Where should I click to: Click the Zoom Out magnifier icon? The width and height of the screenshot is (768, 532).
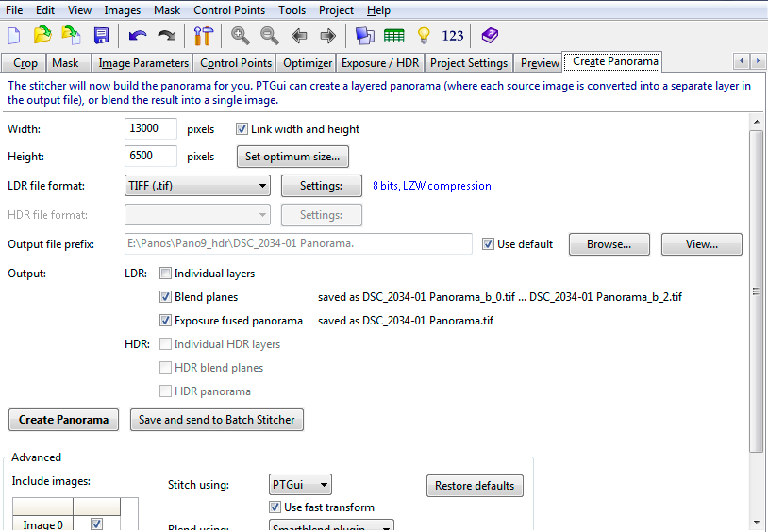coord(270,36)
